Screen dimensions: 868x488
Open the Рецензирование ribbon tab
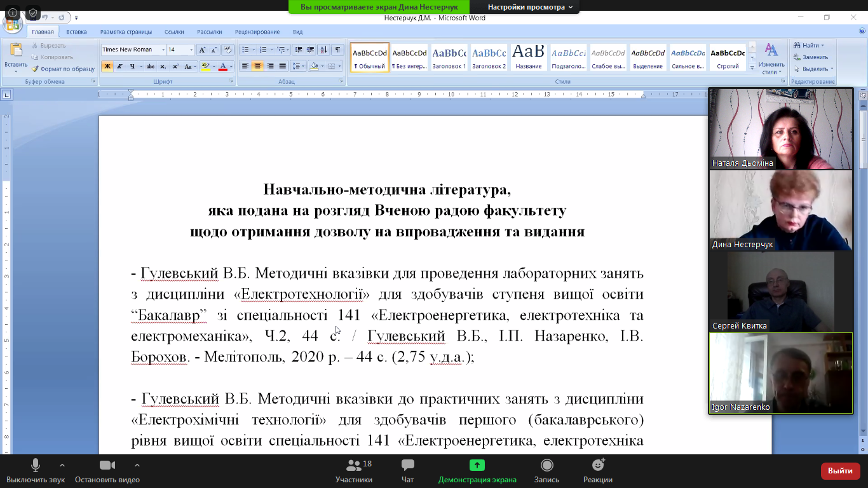click(x=257, y=32)
